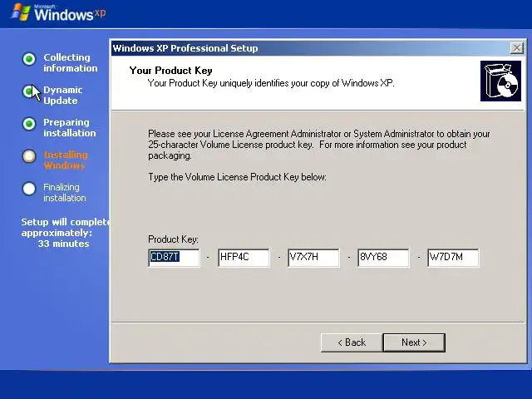
Task: Click the '33 minutes' time estimate
Action: point(63,244)
